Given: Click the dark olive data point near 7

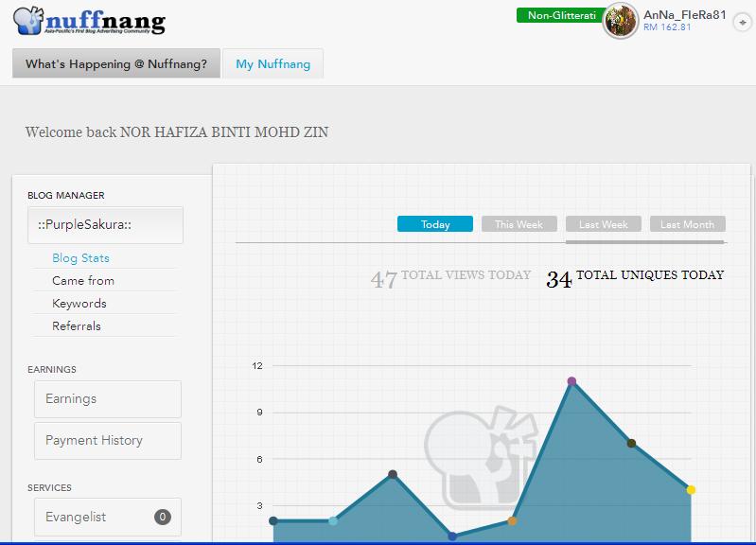Looking at the screenshot, I should (632, 443).
